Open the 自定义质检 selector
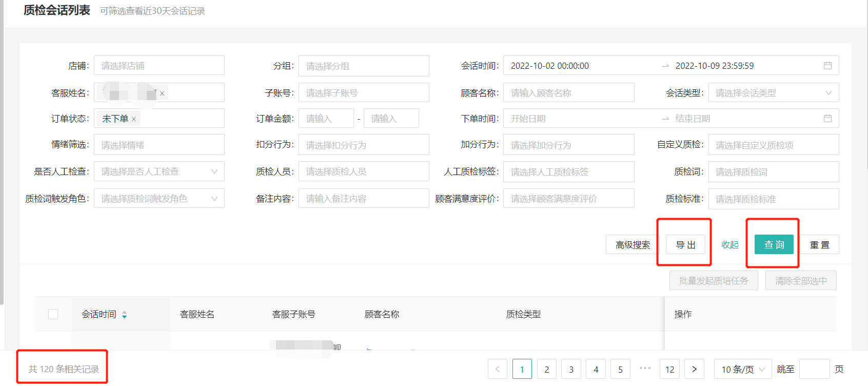This screenshot has width=868, height=386. coord(774,145)
